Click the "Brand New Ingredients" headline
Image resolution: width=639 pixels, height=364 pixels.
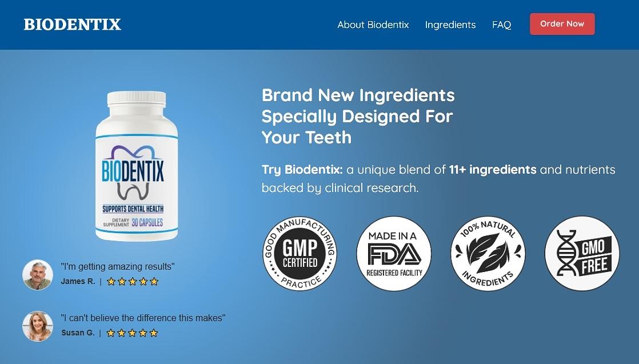click(x=358, y=116)
